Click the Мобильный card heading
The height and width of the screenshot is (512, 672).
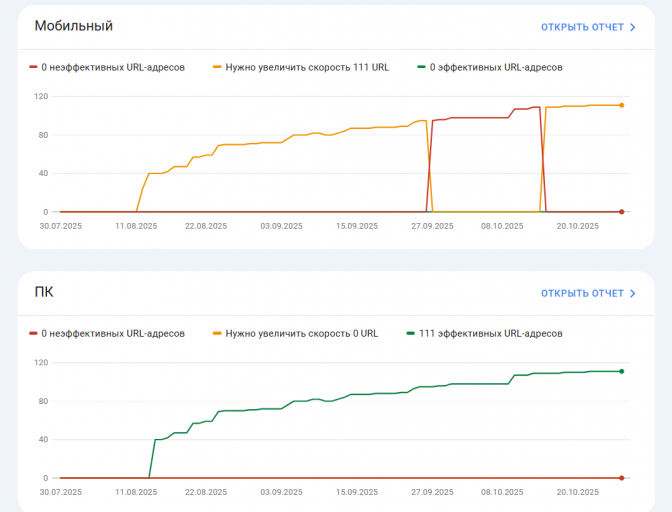pos(73,26)
